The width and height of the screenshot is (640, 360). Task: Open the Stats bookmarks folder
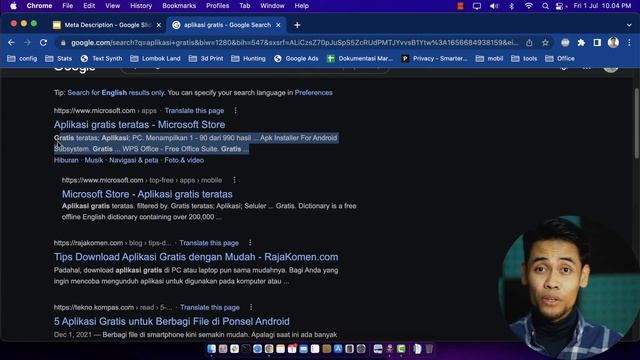[58, 59]
